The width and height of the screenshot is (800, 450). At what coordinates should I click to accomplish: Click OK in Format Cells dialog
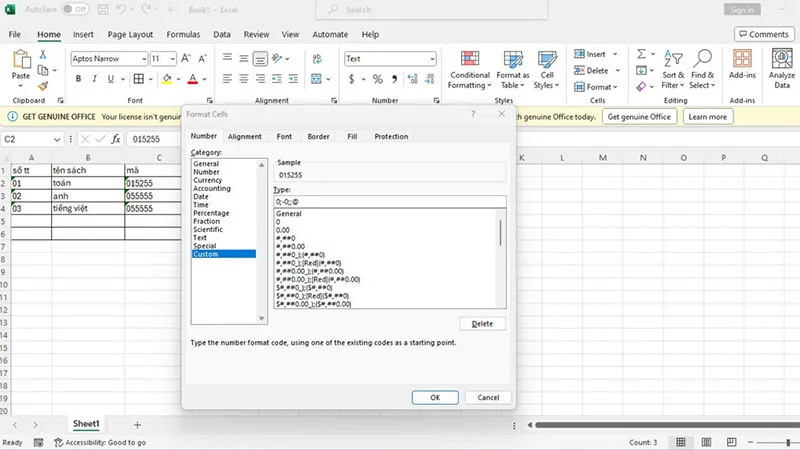pos(435,397)
